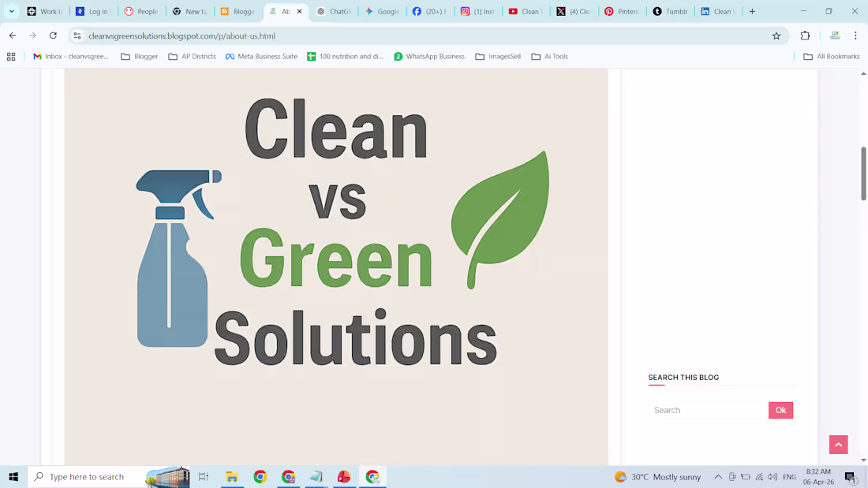Close the active About Us tab

(x=300, y=11)
